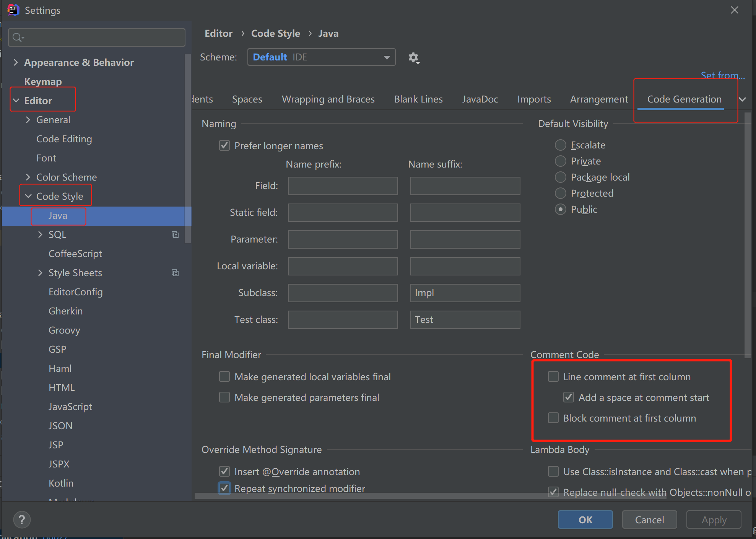Click the Field name prefix input
Viewport: 756px width, 539px height.
pyautogui.click(x=343, y=186)
